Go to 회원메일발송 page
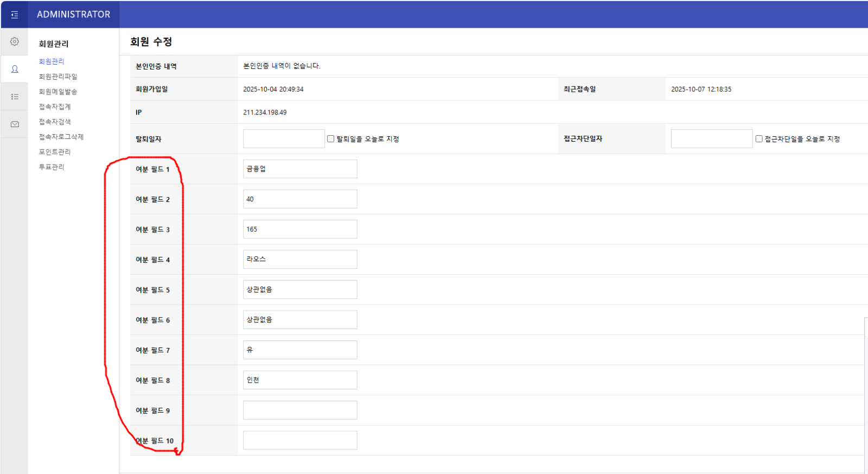The image size is (868, 474). click(58, 92)
